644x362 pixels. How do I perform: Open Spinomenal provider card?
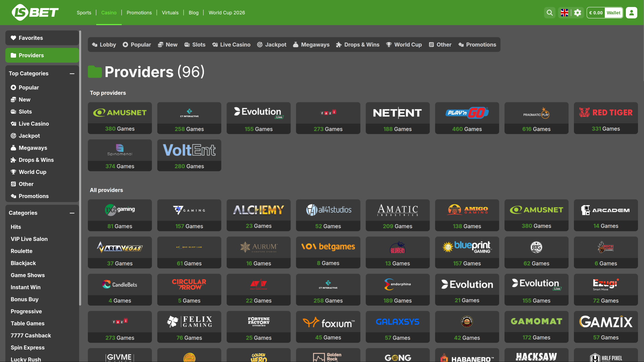pyautogui.click(x=120, y=155)
